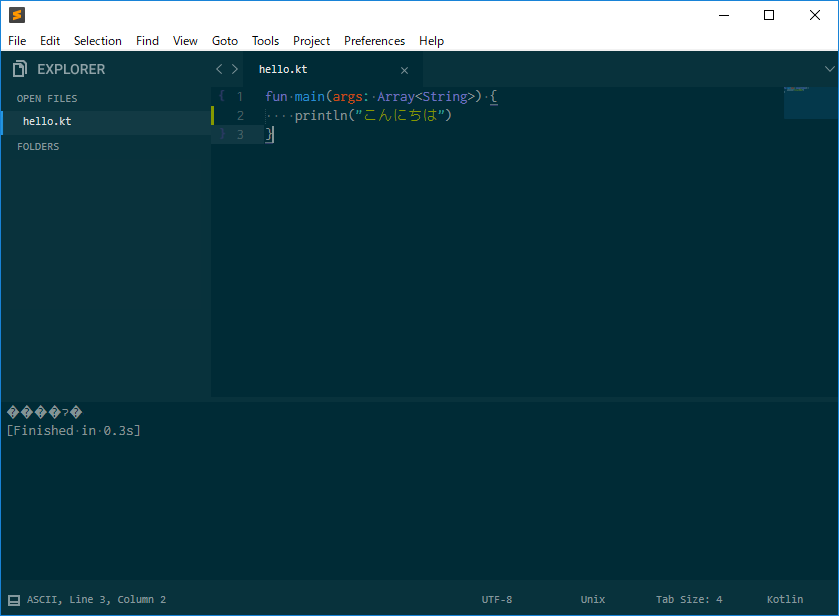Viewport: 839px width, 616px height.
Task: Click the closing brace on line 3
Action: 269,134
